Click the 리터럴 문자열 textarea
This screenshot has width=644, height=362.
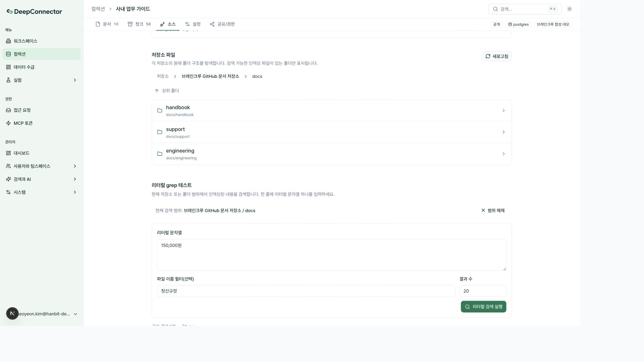tap(331, 255)
